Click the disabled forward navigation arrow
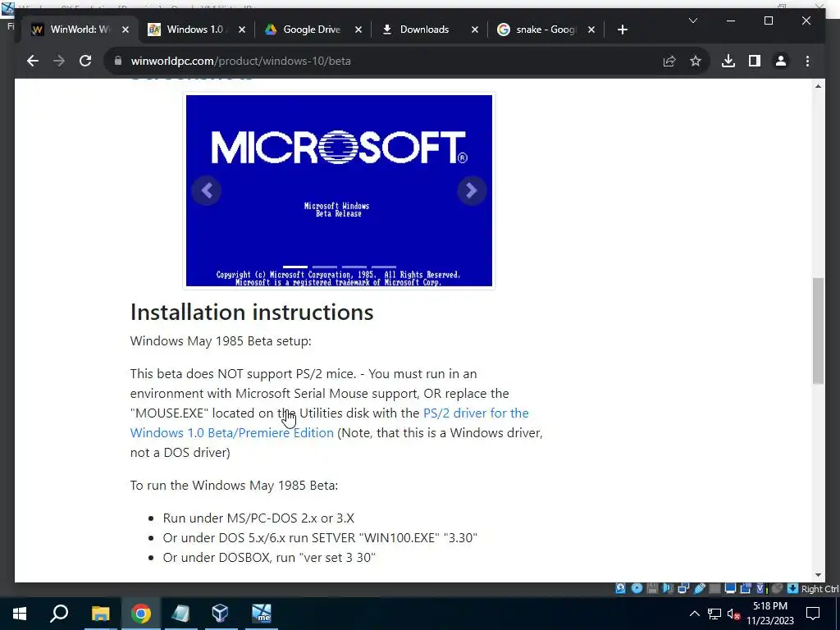Viewport: 840px width, 630px height. click(59, 61)
